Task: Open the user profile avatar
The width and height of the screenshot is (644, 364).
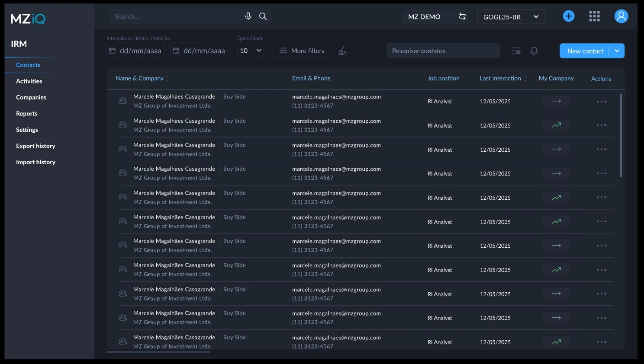Action: 621,16
